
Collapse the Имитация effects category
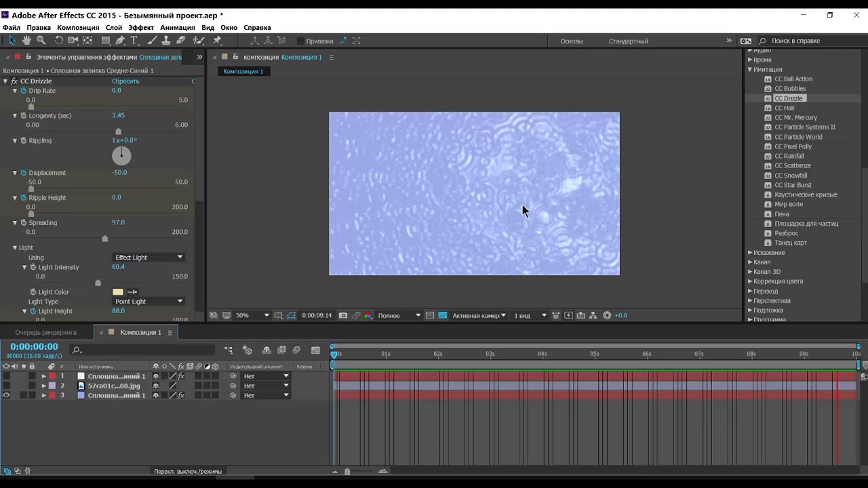[x=750, y=69]
